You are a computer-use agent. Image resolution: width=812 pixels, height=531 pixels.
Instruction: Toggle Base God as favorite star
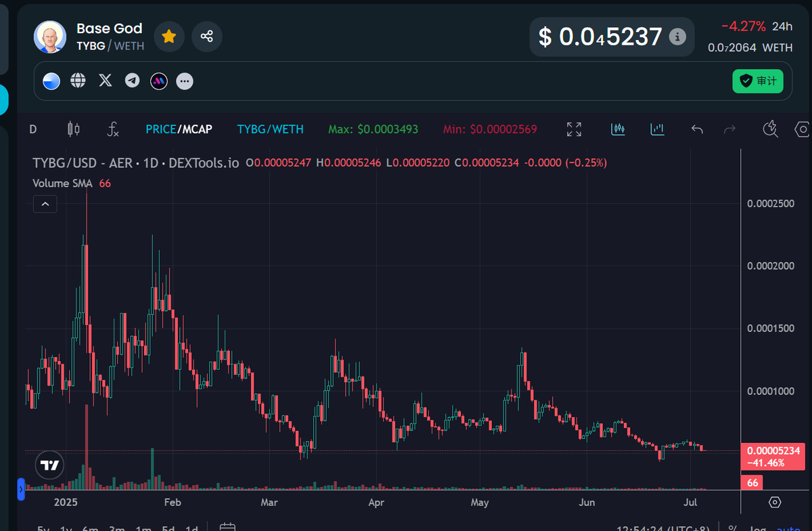tap(169, 37)
